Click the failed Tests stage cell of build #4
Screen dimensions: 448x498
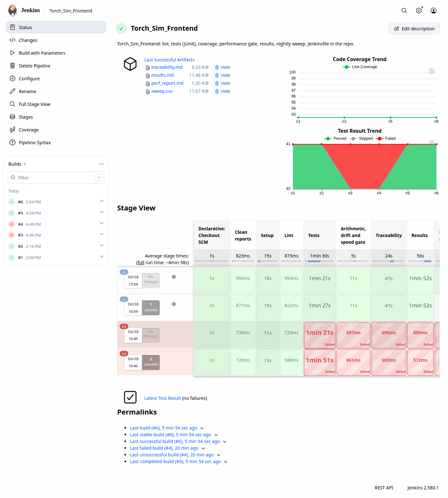(x=320, y=335)
